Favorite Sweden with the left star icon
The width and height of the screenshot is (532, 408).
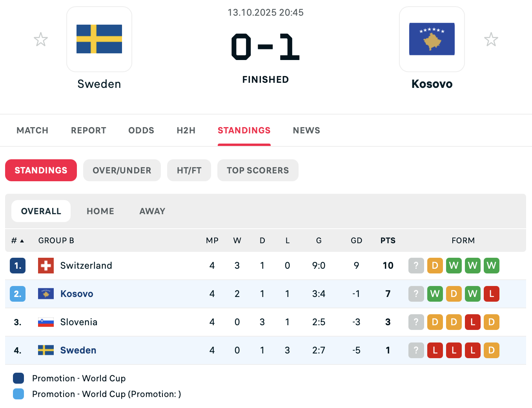coord(41,40)
